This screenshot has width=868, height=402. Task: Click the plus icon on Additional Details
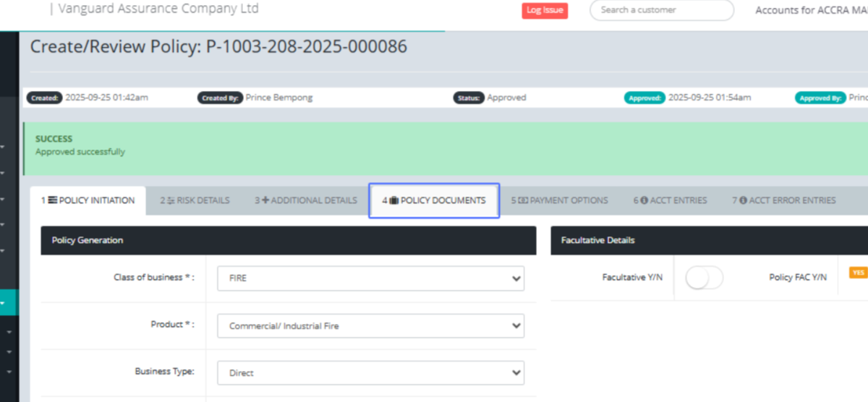coord(265,200)
